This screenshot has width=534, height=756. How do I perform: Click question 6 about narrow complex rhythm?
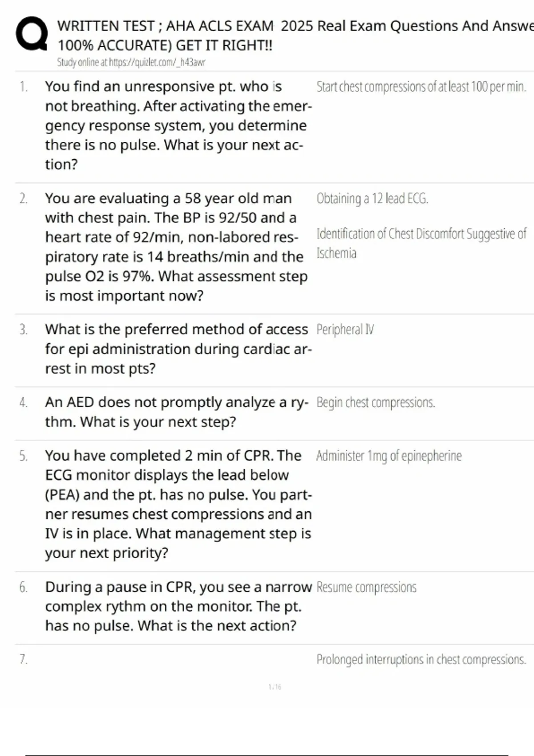tap(178, 606)
